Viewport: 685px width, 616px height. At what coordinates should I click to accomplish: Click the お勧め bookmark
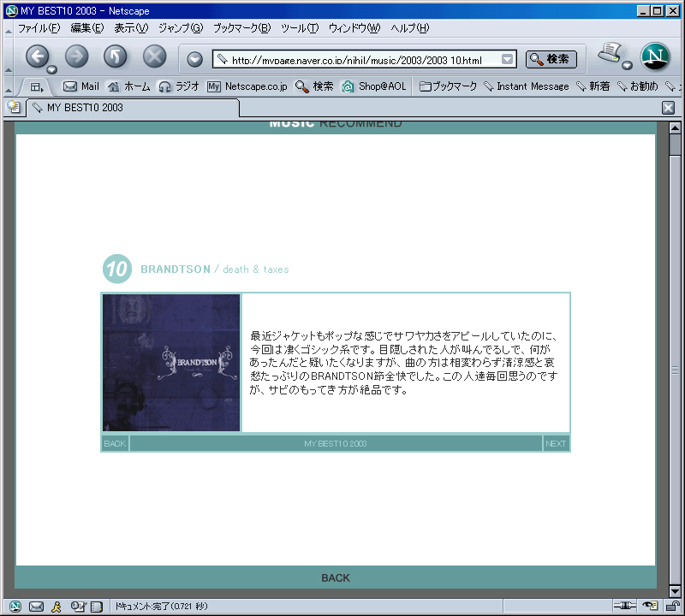(x=637, y=86)
